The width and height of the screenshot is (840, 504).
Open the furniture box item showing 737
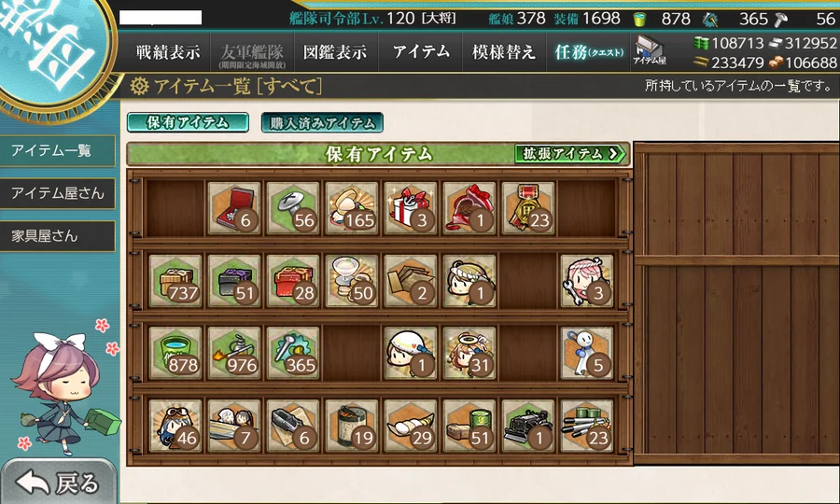tap(175, 281)
